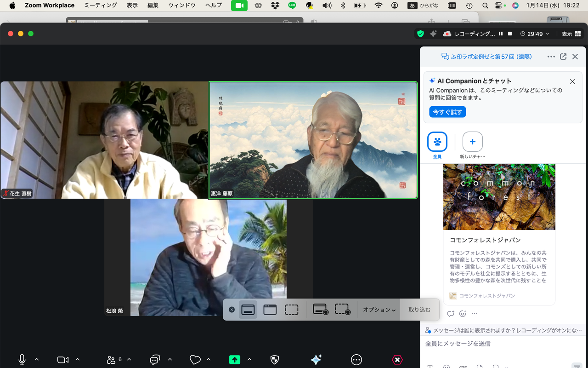Click ふ印ラボ定例ゼミ第57回 chat title
The image size is (588, 368).
[x=486, y=57]
